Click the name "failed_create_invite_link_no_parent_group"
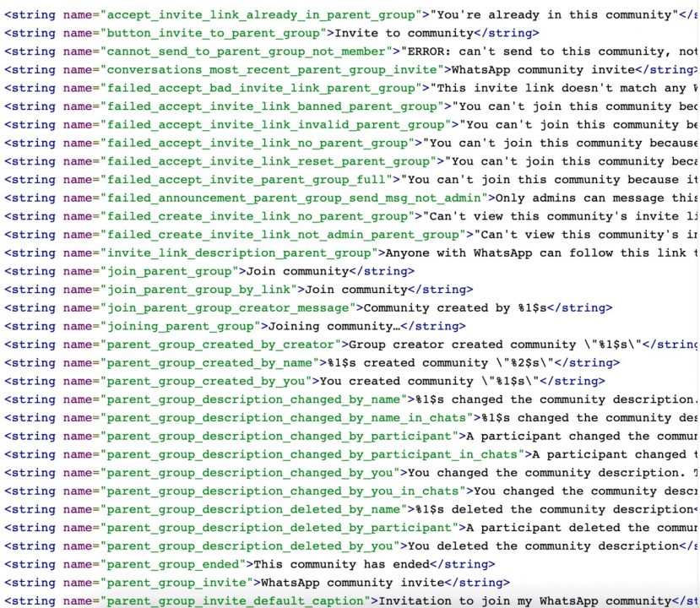Viewport: 700px width, 608px height. click(258, 216)
